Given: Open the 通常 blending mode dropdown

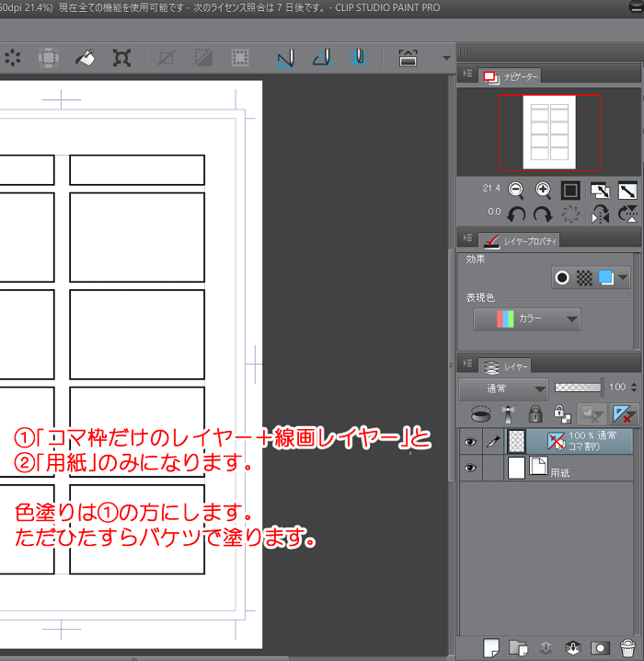Looking at the screenshot, I should click(503, 388).
